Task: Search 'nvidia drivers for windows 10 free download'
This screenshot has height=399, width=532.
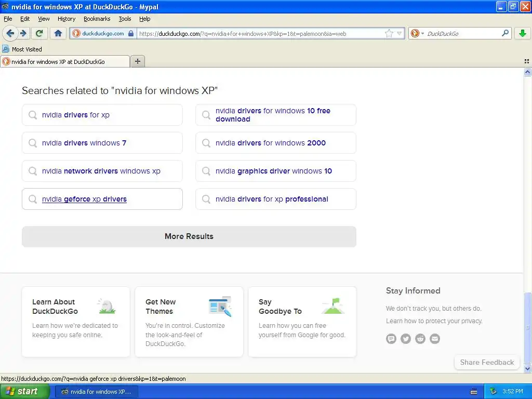Action: tap(275, 115)
